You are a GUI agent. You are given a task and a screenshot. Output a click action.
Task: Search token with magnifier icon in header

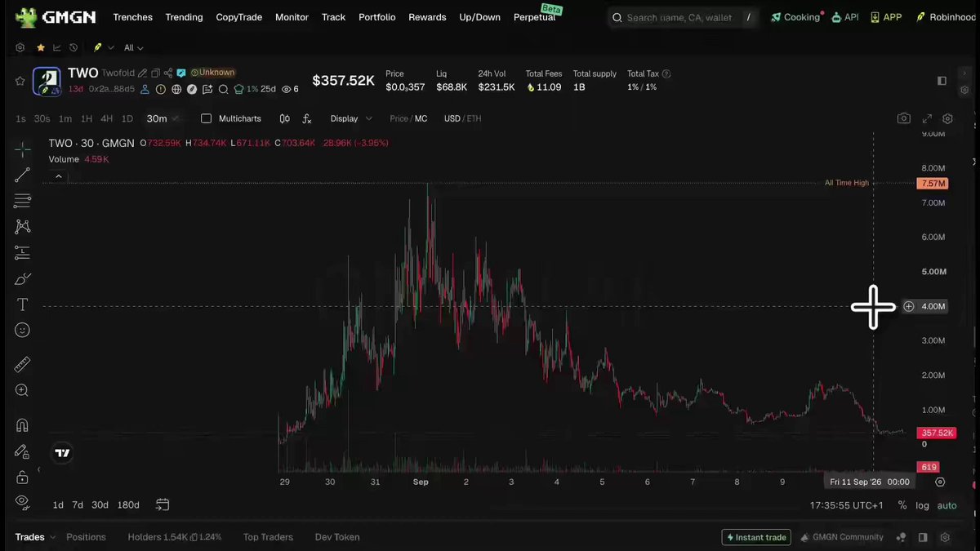(x=223, y=89)
